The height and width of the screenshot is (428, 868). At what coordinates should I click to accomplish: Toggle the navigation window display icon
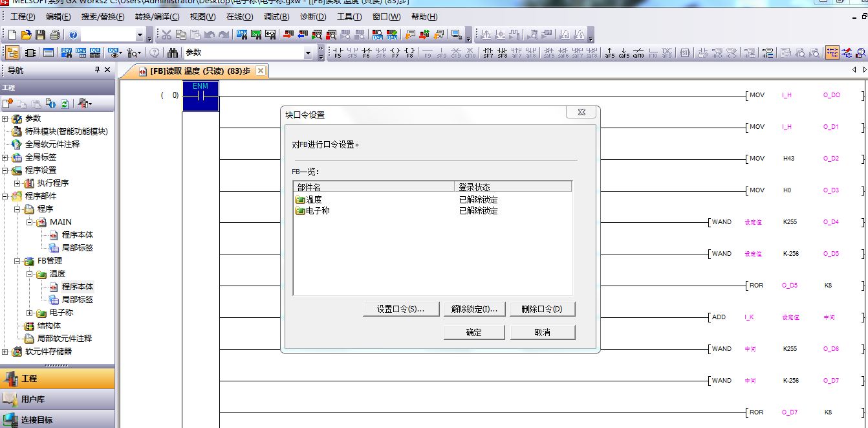(12, 52)
